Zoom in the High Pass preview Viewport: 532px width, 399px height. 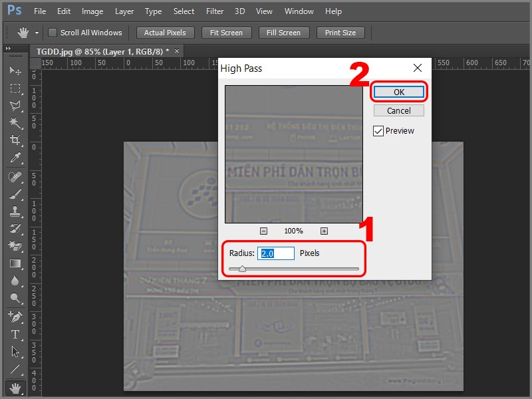click(x=324, y=231)
